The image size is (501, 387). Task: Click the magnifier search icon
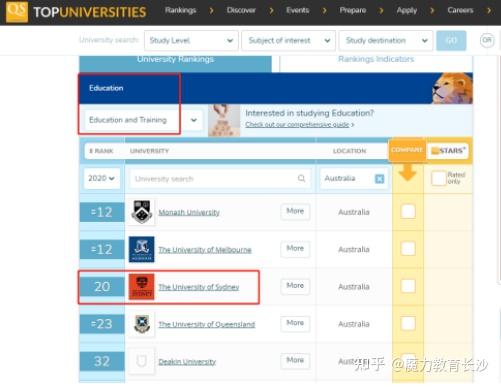click(301, 178)
